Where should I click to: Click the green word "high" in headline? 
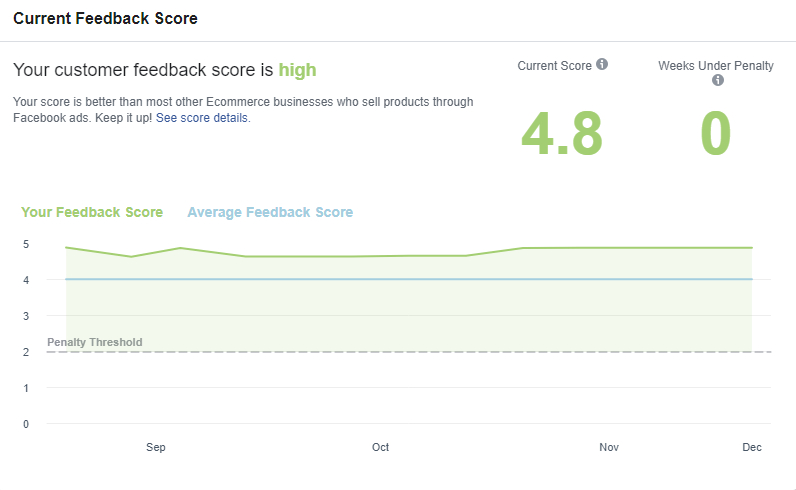297,70
